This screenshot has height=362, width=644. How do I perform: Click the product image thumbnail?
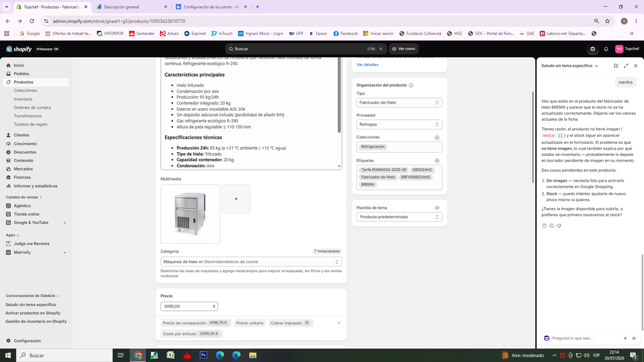point(190,214)
